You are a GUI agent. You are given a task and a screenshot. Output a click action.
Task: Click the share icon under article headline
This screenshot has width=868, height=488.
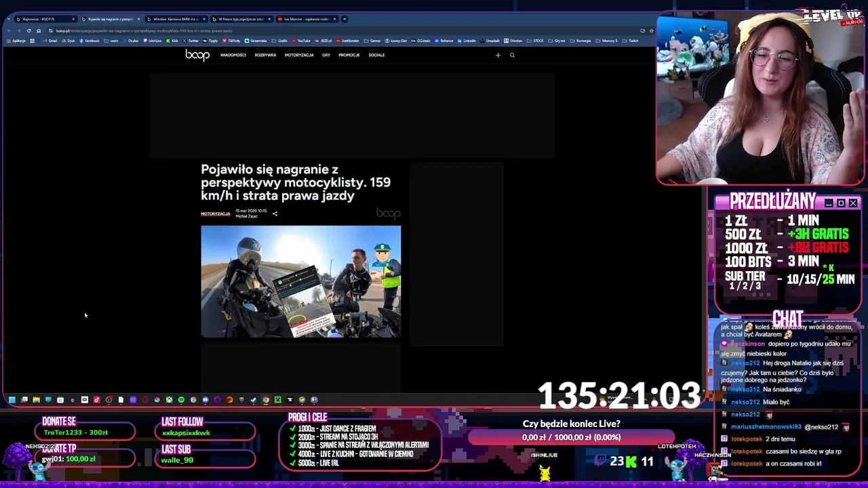275,214
